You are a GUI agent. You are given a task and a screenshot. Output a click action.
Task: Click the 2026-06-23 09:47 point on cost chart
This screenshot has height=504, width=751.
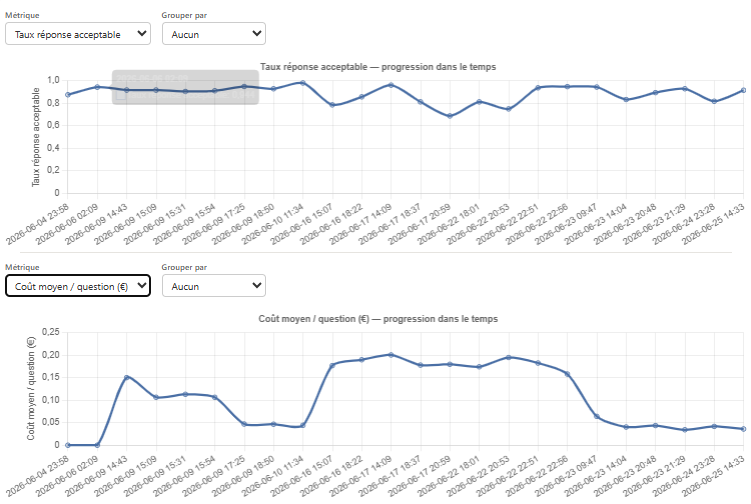point(597,417)
